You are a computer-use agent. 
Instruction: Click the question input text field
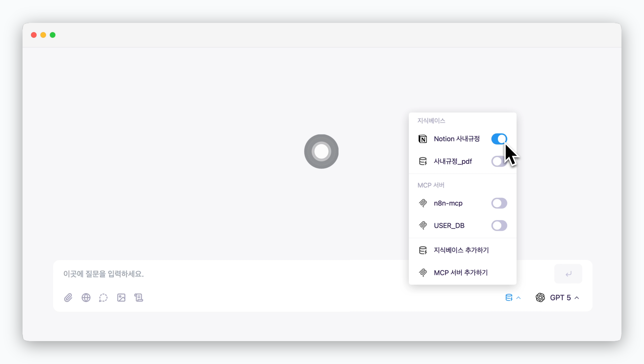[x=225, y=274]
